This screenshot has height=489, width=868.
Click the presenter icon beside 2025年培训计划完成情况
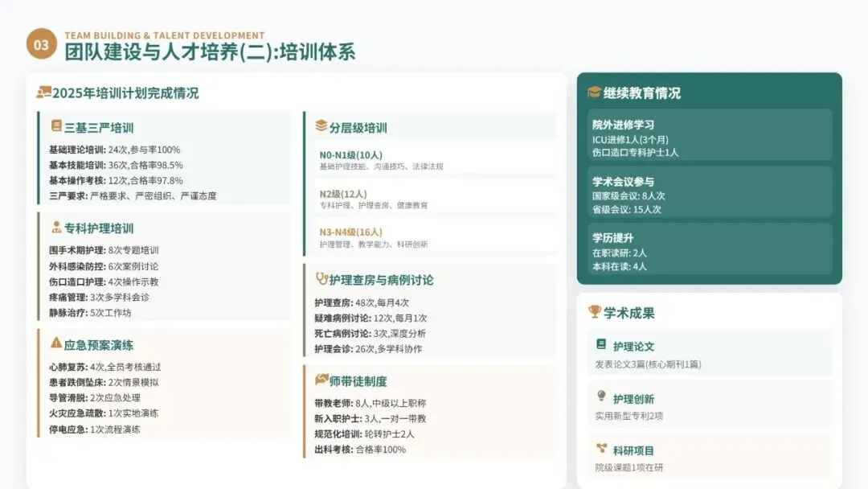coord(43,92)
